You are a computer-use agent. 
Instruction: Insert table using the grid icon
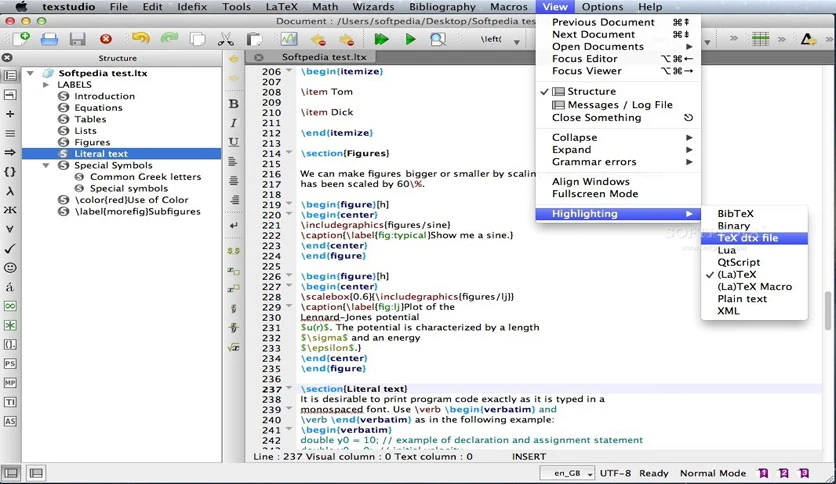(760, 39)
